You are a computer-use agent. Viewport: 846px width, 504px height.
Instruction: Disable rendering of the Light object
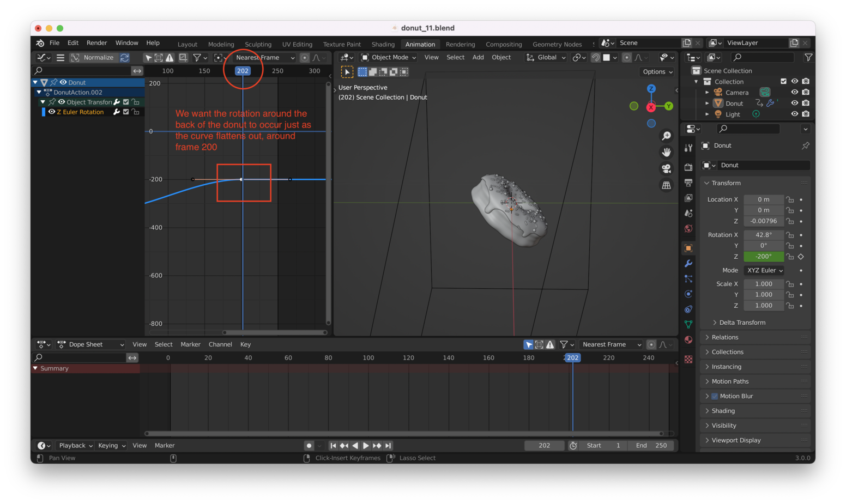[x=806, y=114]
